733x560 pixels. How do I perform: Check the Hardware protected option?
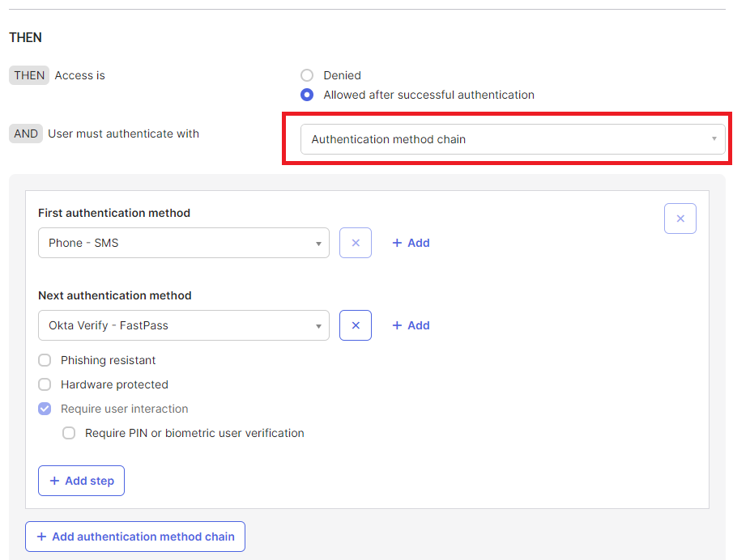click(x=45, y=384)
